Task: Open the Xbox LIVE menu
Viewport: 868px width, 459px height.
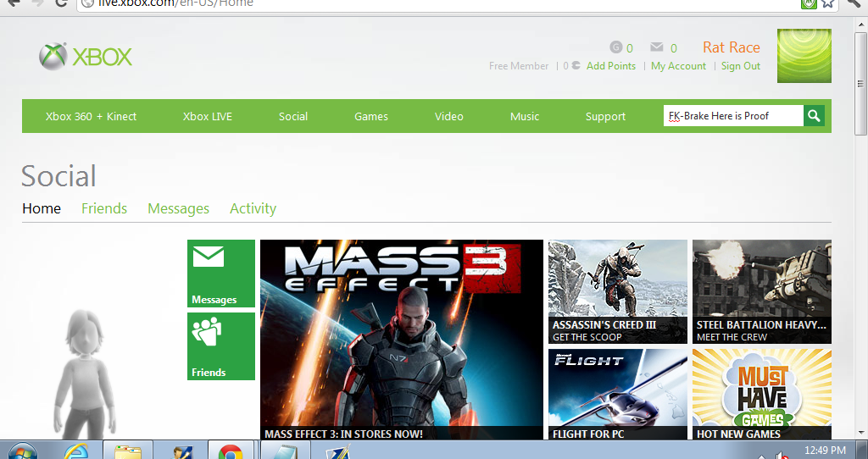Action: (208, 116)
